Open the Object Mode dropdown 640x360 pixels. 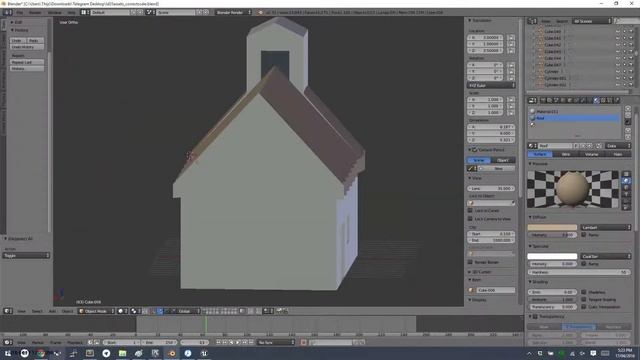(x=96, y=311)
